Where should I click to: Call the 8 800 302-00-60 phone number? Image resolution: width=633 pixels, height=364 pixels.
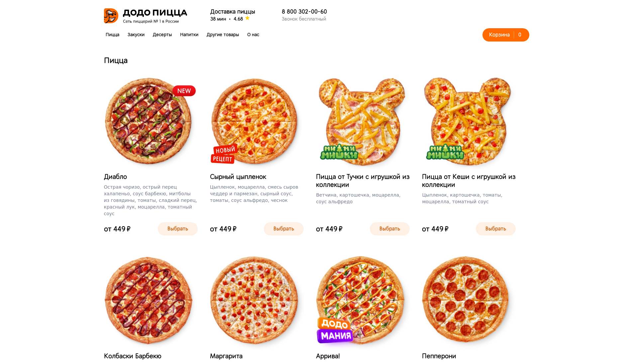[x=304, y=12]
